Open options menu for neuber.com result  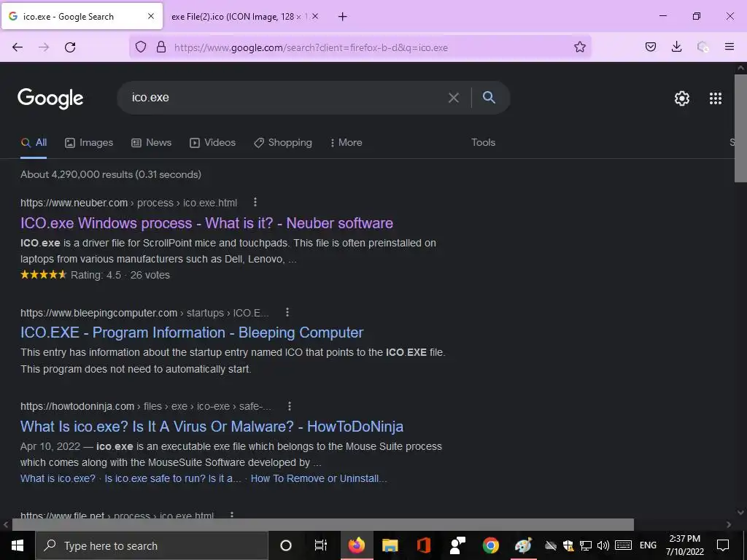[x=255, y=203]
